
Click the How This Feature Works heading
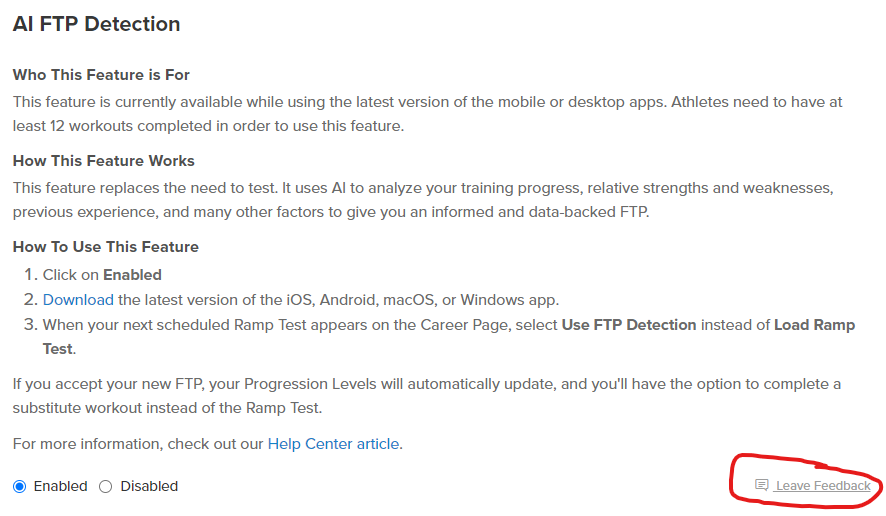[x=103, y=161]
